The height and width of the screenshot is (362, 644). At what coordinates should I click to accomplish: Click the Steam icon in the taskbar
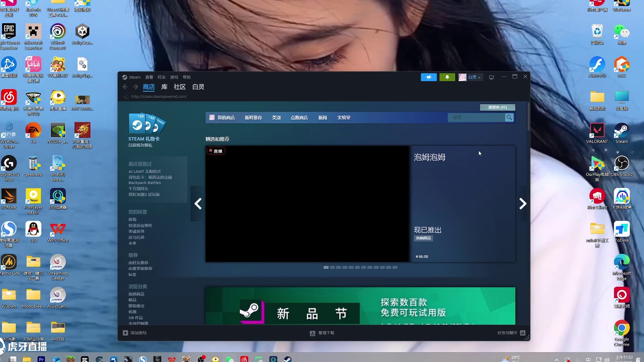pos(287,359)
